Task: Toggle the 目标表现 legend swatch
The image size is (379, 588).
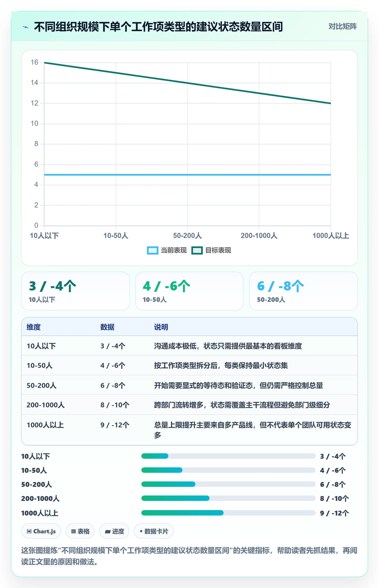Action: 197,250
